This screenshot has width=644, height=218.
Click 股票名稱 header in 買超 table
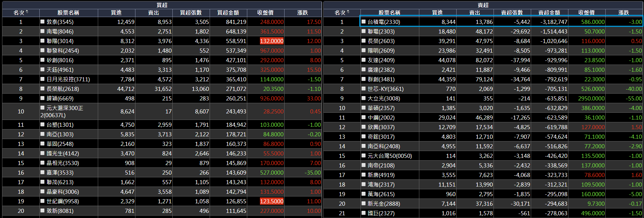[68, 13]
